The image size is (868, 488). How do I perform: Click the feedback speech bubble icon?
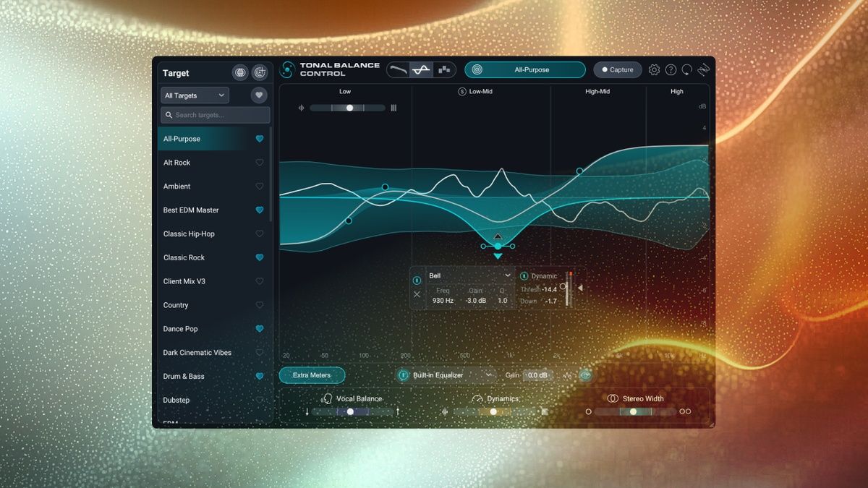coord(686,69)
